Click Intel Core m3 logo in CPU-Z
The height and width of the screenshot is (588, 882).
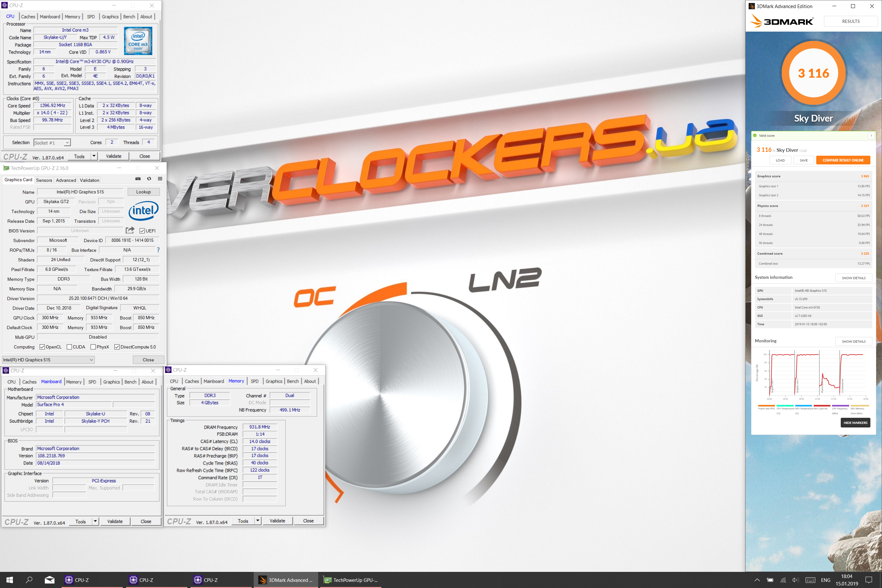pyautogui.click(x=138, y=41)
